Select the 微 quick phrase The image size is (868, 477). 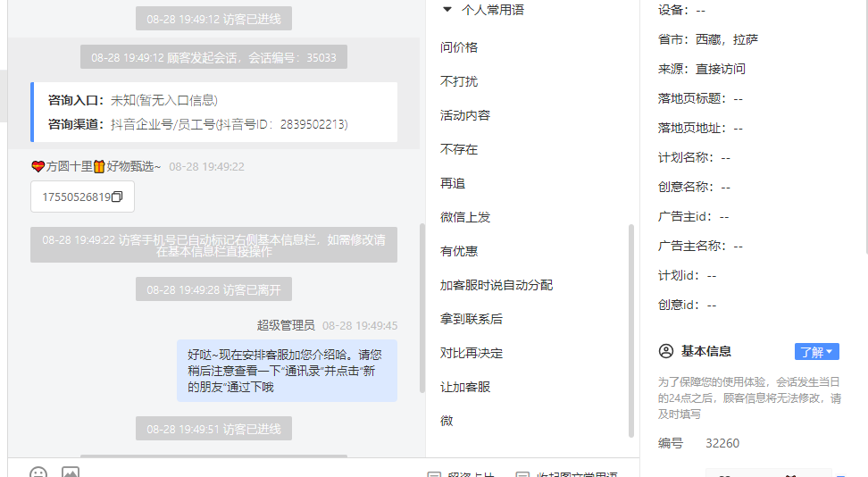pos(447,421)
